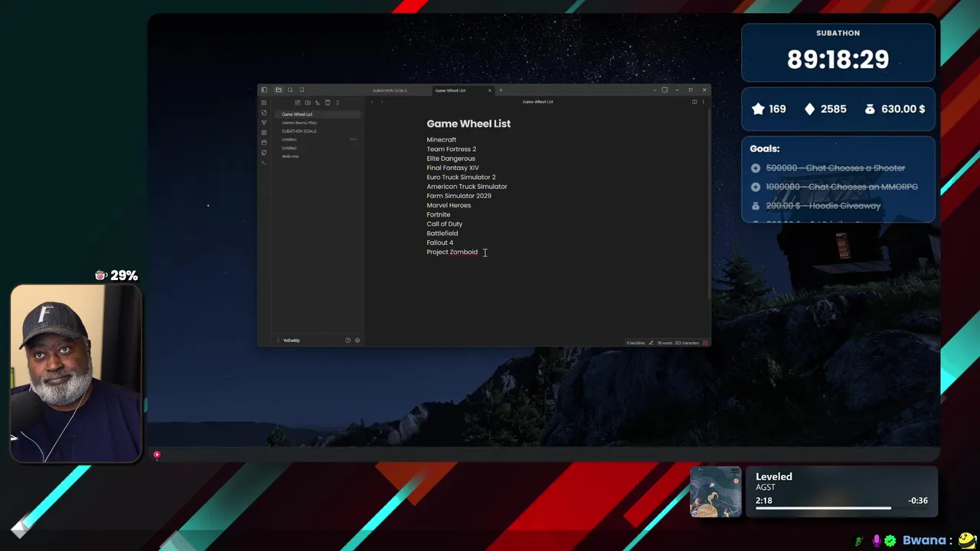Screen dimensions: 980x551
Task: Click the Elite Dangerous line
Action: click(450, 158)
